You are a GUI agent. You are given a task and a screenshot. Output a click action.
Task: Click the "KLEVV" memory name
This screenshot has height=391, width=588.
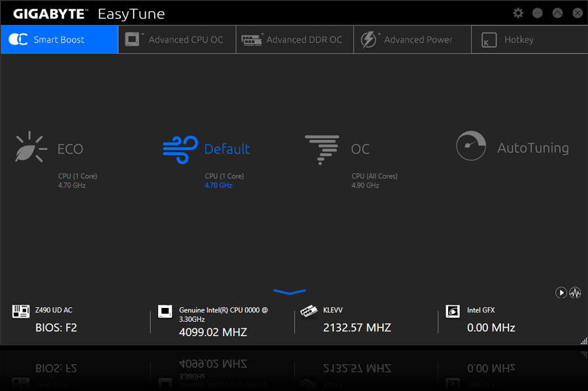333,310
